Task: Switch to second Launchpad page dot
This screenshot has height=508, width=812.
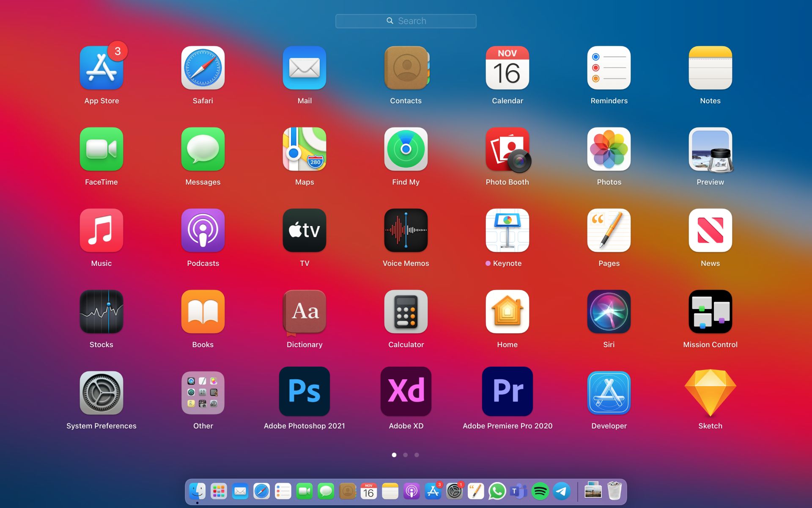Action: [406, 455]
